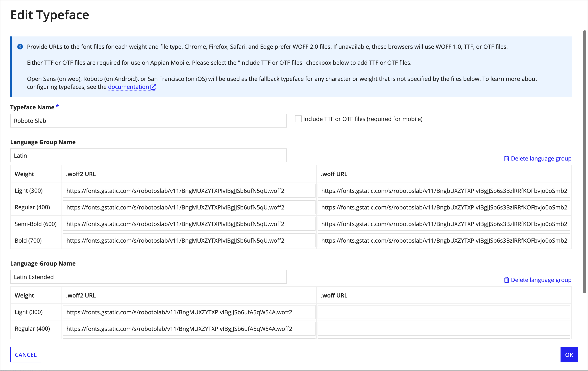The width and height of the screenshot is (588, 371).
Task: Click the blue info icon in the banner
Action: click(20, 47)
